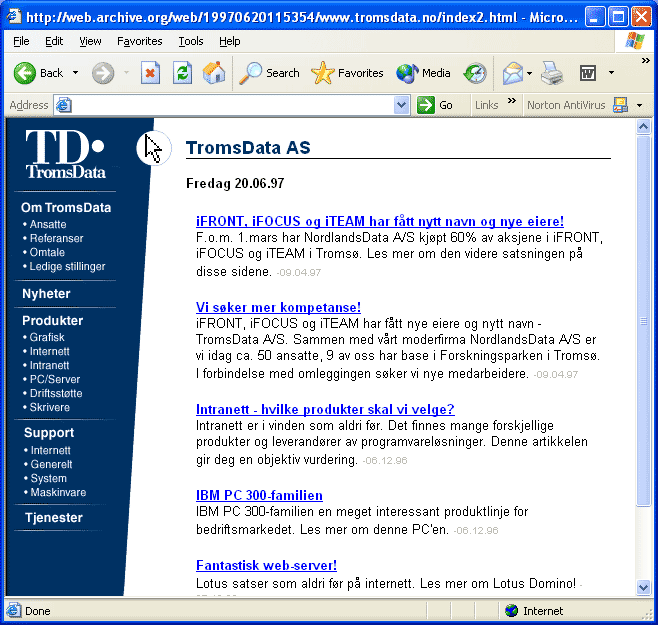
Task: Go to the Nyheter section
Action: pos(46,293)
